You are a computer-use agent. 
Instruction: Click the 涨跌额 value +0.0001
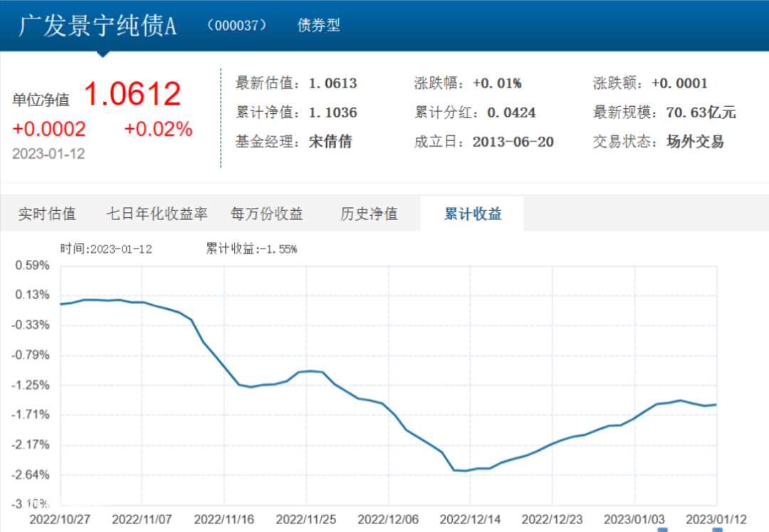tap(679, 83)
